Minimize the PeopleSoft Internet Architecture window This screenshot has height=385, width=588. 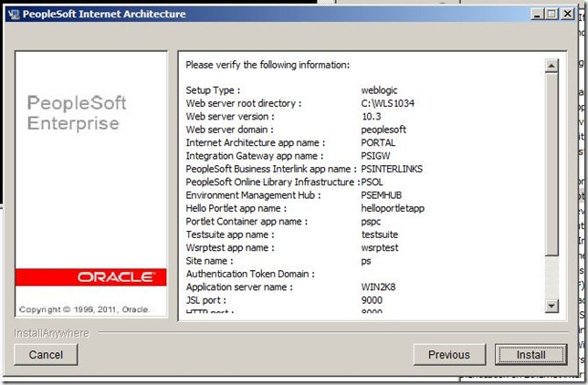(535, 15)
